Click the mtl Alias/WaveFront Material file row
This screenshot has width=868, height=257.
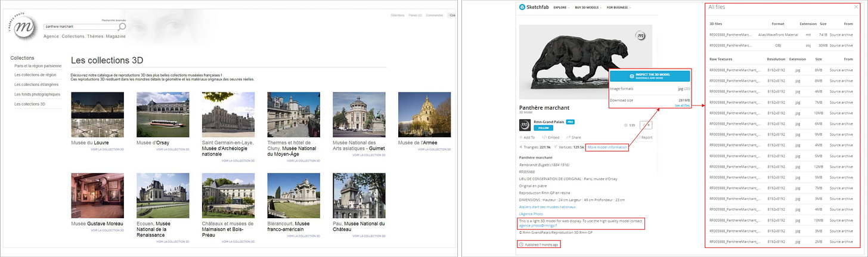tap(781, 36)
